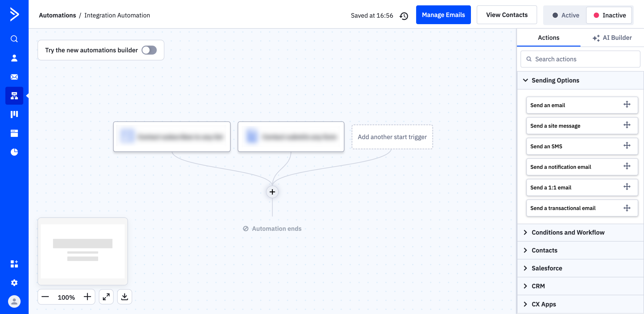
Task: Click the Automations sitemap icon in sidebar
Action: (14, 96)
